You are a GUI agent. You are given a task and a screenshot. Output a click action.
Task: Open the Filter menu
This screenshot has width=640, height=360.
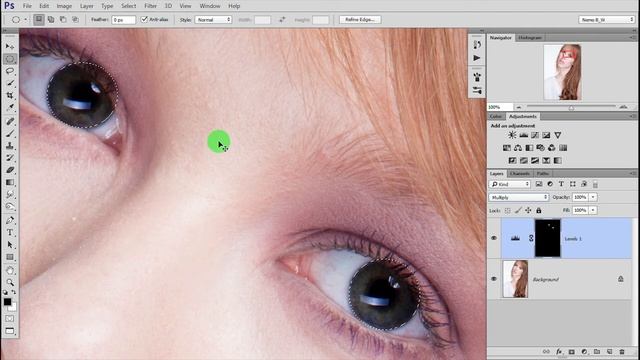tap(150, 6)
